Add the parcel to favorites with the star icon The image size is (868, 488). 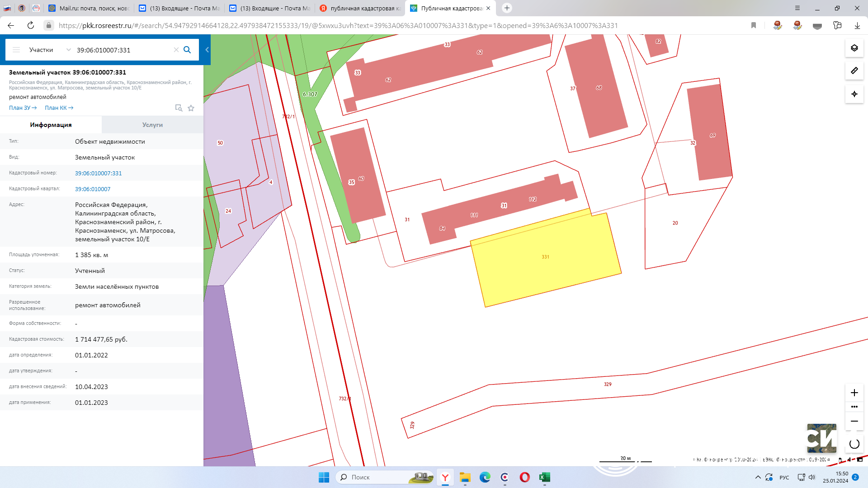point(191,108)
